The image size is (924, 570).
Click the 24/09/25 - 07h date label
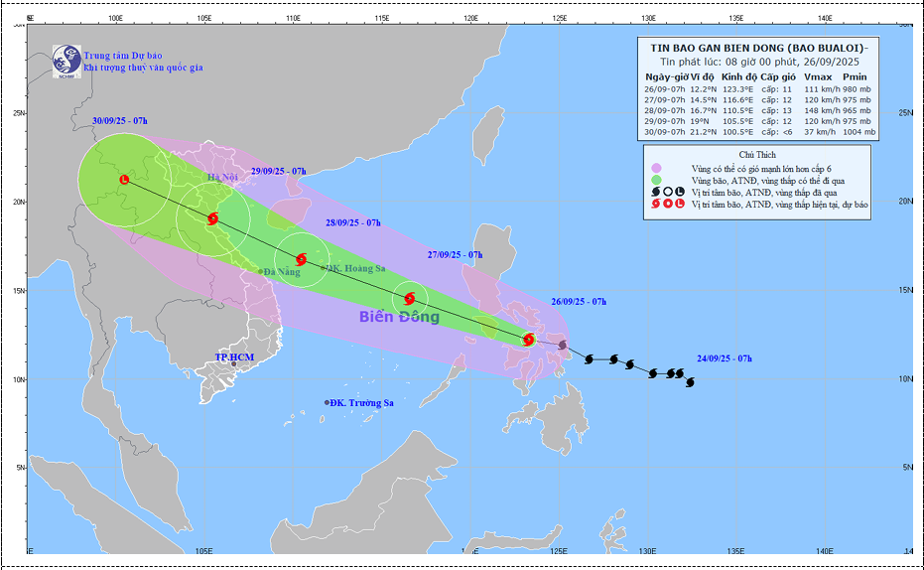pos(729,357)
